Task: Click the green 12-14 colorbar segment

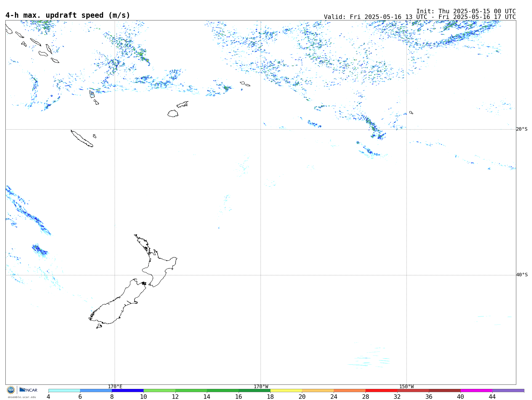Action: (191, 391)
